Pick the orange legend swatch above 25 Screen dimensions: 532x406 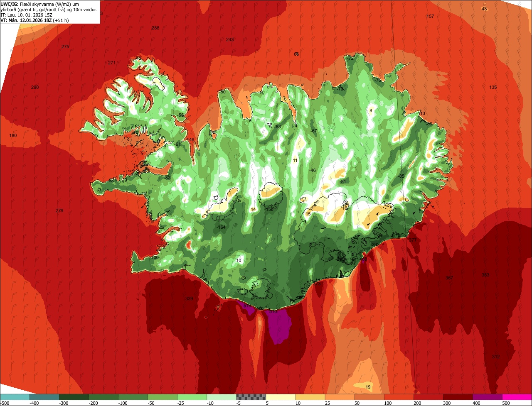coord(340,397)
